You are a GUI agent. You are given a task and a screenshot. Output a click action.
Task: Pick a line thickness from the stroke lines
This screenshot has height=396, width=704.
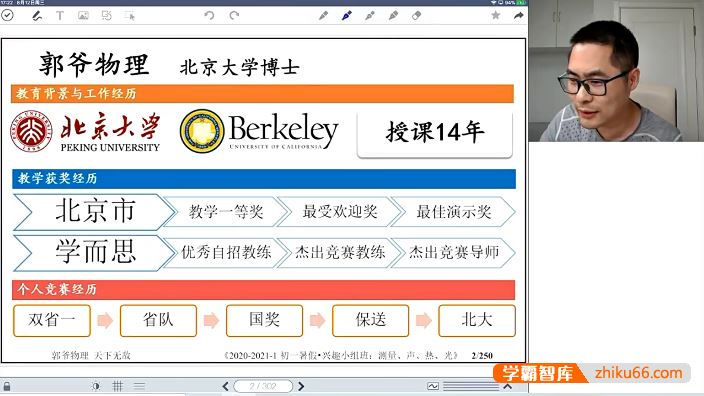[x=471, y=386]
